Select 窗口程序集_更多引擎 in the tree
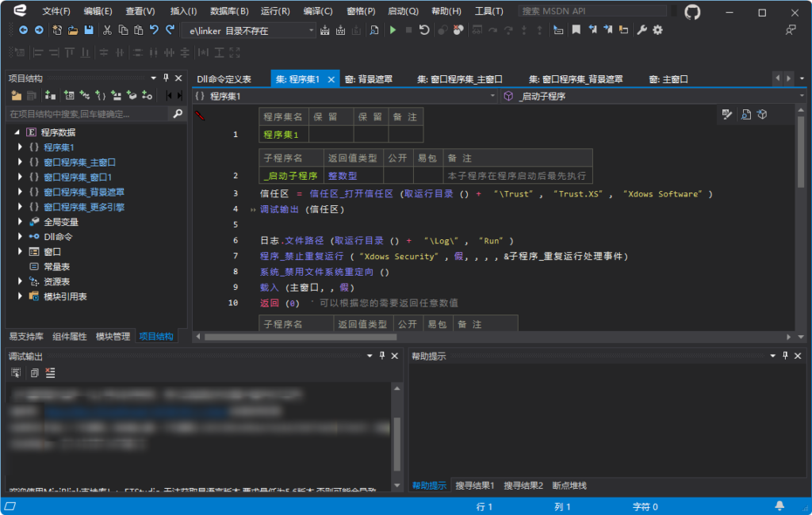The width and height of the screenshot is (812, 515). coord(84,207)
